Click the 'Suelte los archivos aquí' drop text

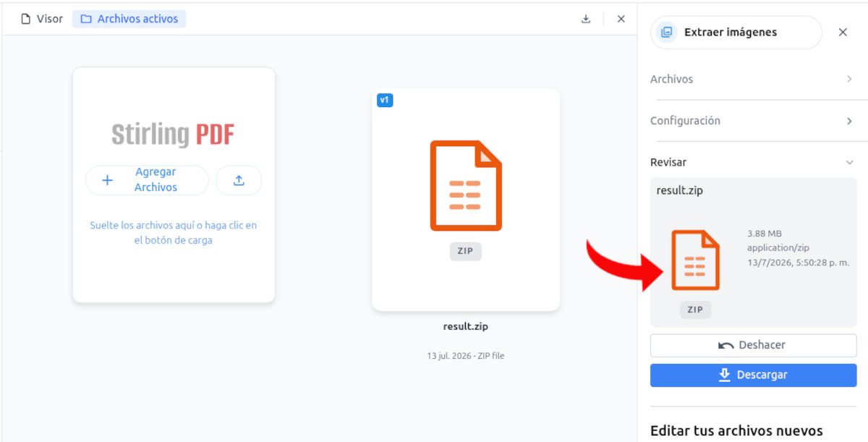coord(174,233)
